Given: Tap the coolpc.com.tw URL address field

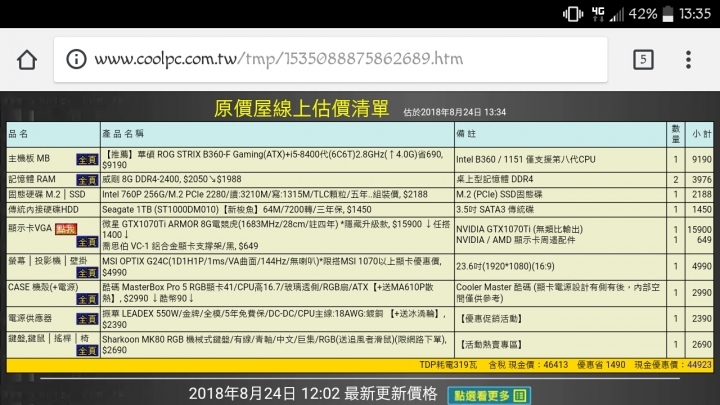Looking at the screenshot, I should [331, 60].
